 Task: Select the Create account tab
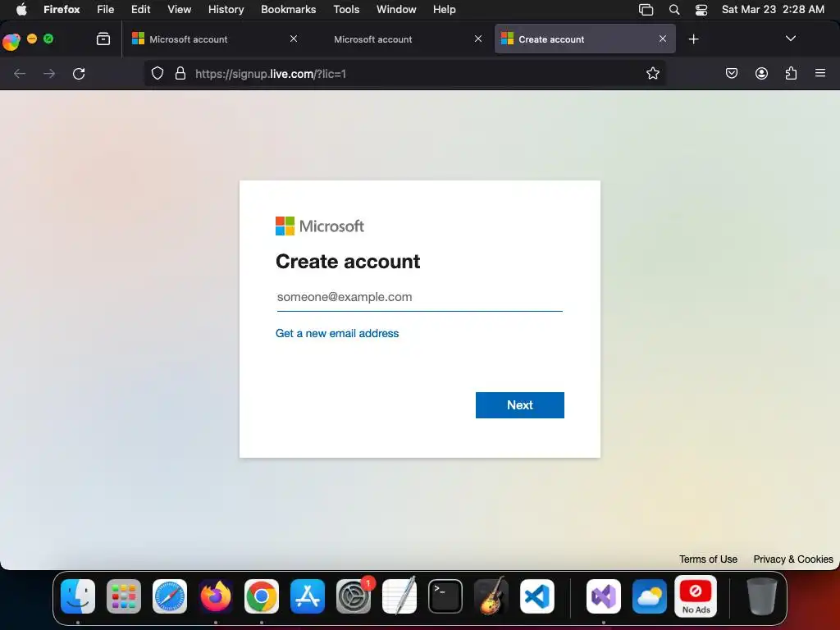[585, 39]
